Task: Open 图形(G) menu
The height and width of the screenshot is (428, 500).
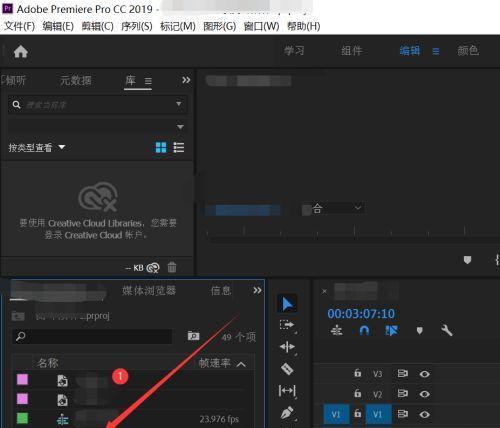Action: pos(220,26)
